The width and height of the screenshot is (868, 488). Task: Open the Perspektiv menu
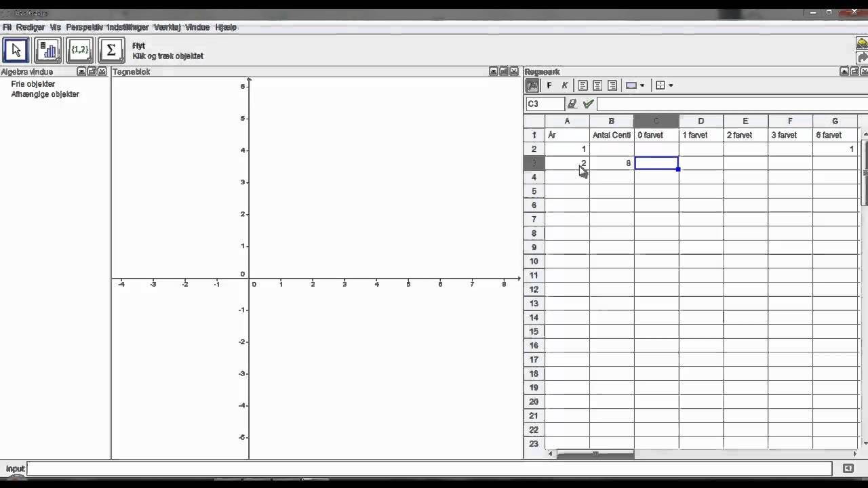[x=84, y=27]
